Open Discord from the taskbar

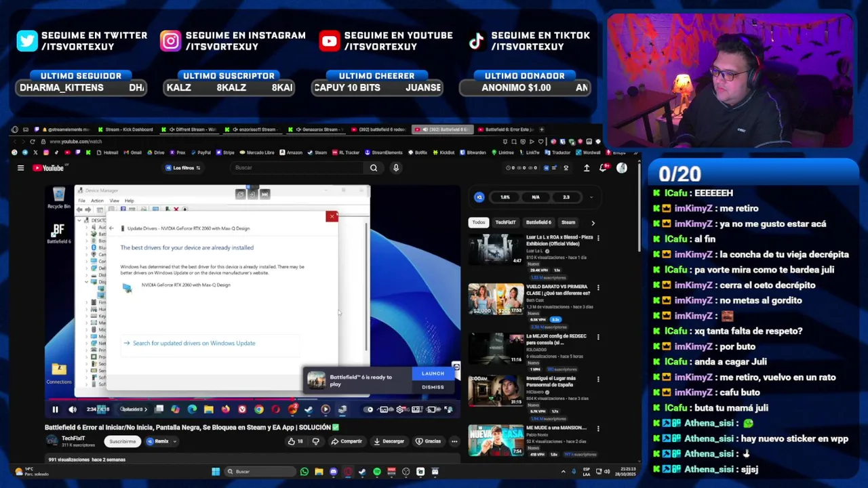(333, 472)
